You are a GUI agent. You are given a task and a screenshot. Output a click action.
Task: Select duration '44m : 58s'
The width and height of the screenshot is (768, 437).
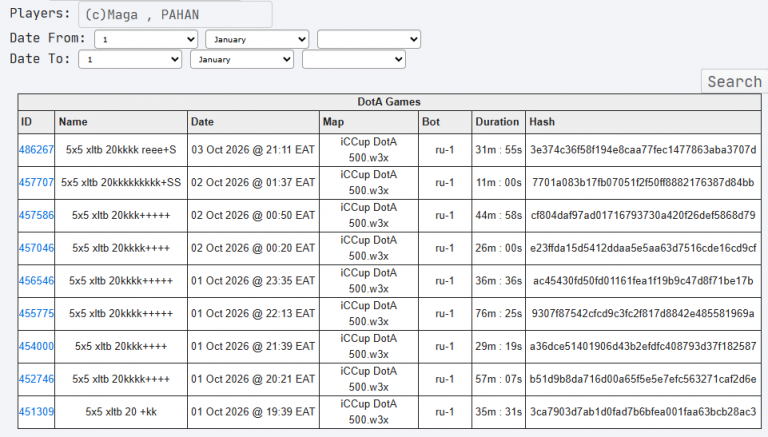click(x=499, y=215)
